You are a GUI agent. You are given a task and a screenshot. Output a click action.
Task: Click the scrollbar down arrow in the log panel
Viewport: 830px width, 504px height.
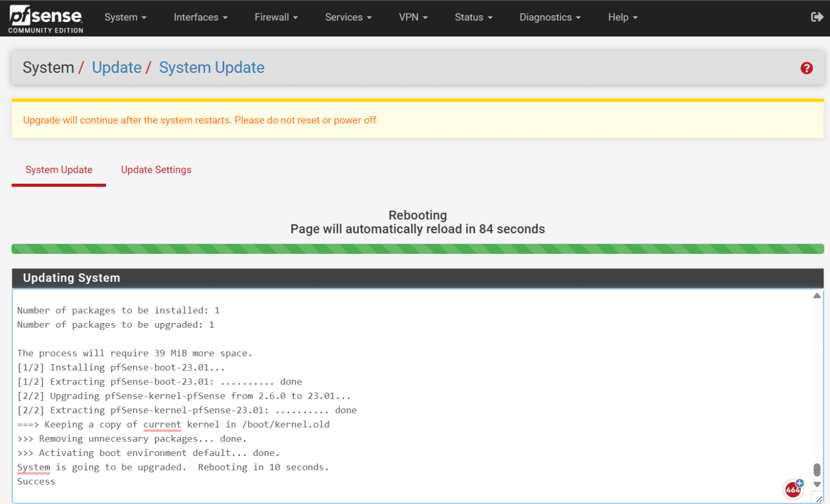click(x=817, y=485)
